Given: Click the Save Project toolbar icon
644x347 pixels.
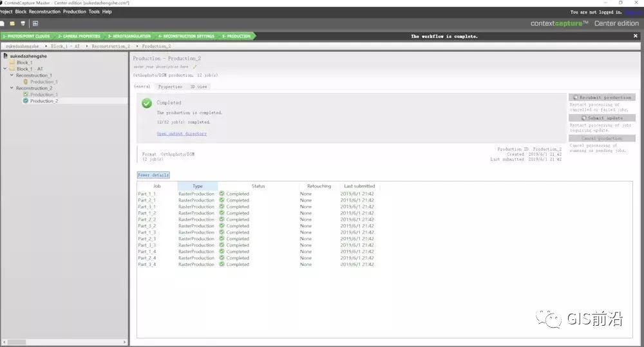Looking at the screenshot, I should point(21,24).
